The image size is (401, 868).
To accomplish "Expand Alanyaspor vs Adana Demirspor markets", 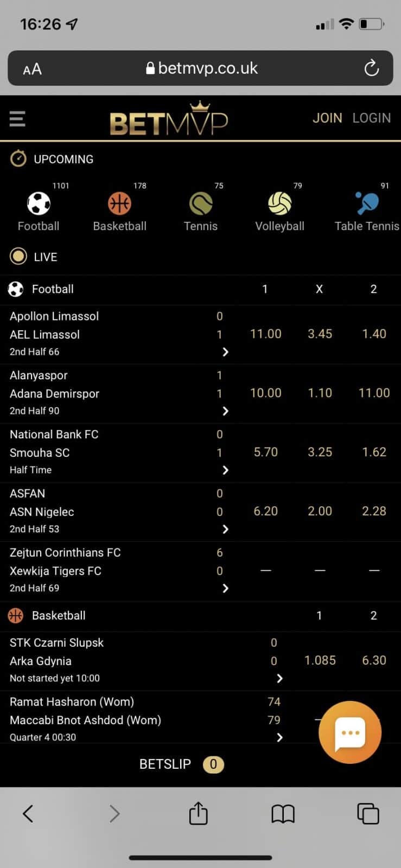I will point(225,411).
